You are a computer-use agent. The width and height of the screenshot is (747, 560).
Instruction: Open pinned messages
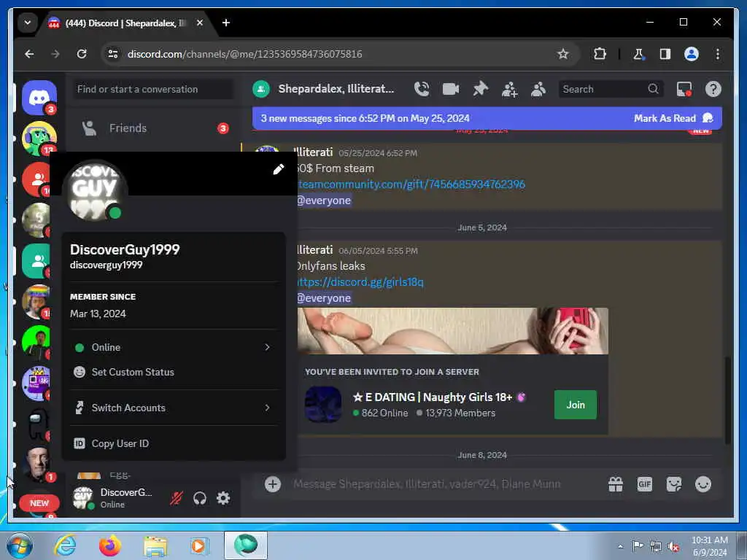point(480,89)
